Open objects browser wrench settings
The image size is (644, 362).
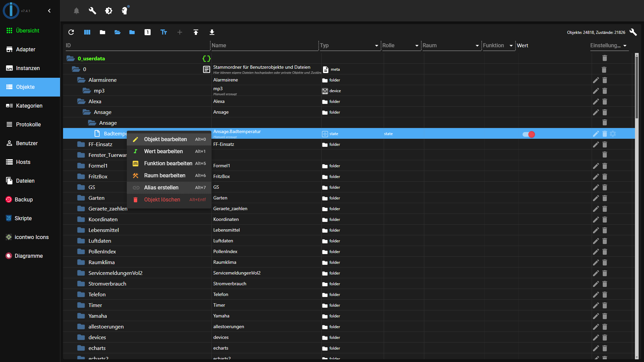click(633, 32)
